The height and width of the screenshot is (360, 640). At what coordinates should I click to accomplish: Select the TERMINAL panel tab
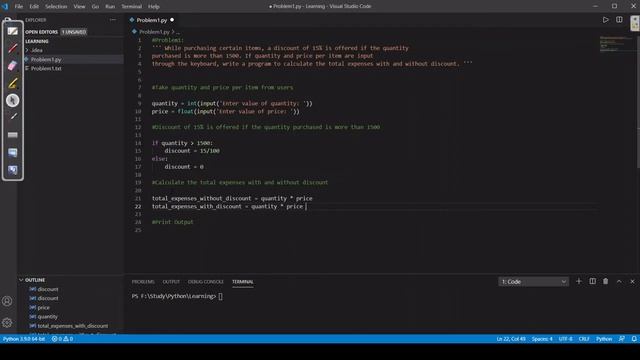point(243,282)
